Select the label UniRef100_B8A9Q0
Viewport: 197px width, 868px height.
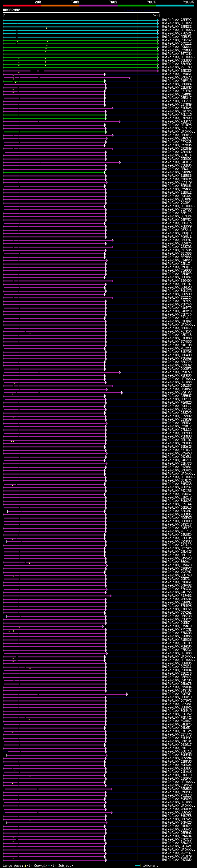pos(176,64)
